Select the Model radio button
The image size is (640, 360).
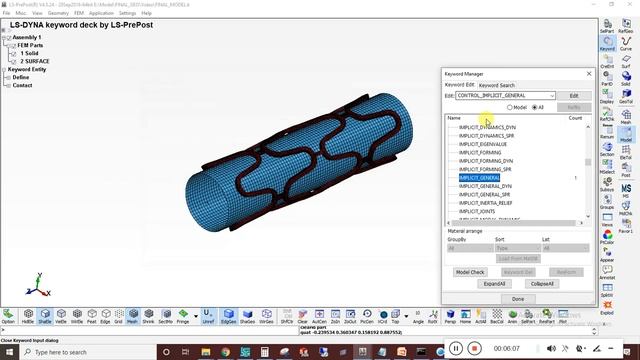[509, 107]
